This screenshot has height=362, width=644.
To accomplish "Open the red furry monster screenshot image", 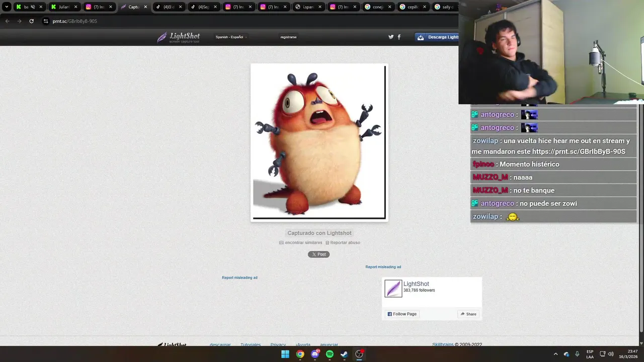I will (319, 142).
